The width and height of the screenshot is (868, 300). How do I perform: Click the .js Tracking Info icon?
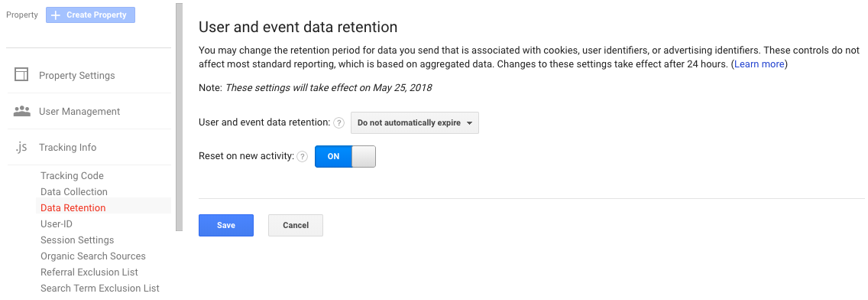[x=21, y=147]
